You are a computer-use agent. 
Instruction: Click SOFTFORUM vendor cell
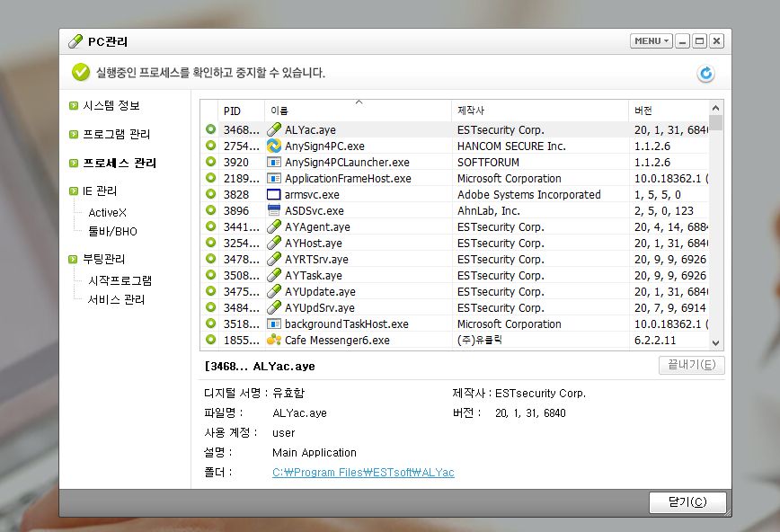[x=488, y=163]
